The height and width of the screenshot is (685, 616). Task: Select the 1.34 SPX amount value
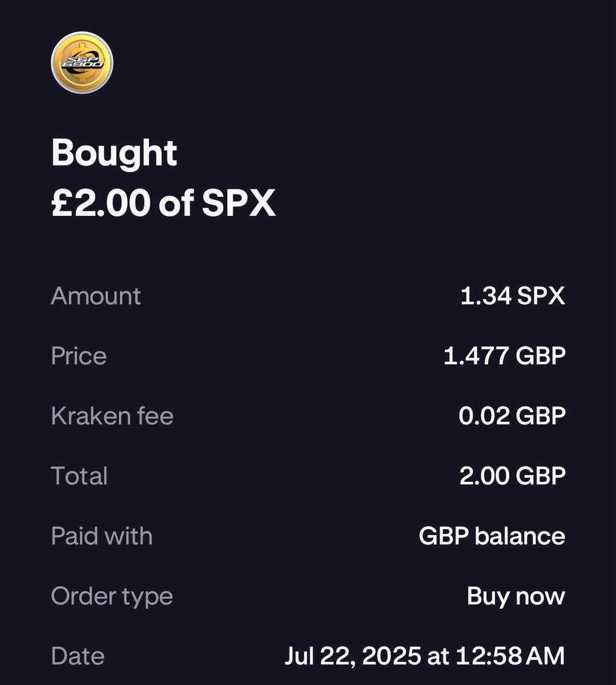coord(513,296)
